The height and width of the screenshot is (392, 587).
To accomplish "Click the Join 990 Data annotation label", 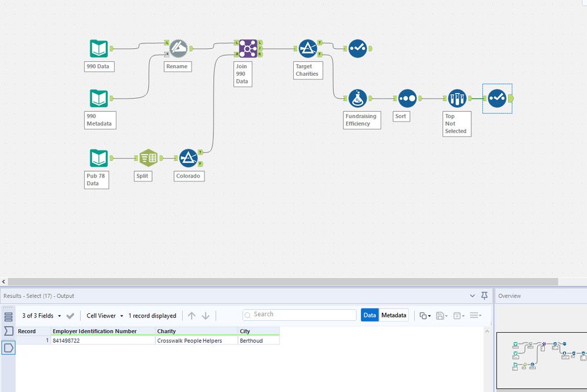I will 243,74.
